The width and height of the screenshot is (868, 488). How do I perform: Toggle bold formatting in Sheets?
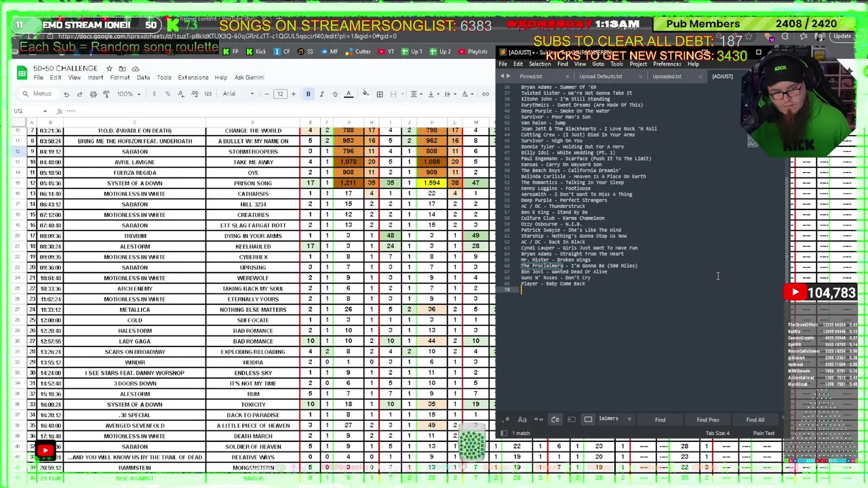click(x=308, y=94)
